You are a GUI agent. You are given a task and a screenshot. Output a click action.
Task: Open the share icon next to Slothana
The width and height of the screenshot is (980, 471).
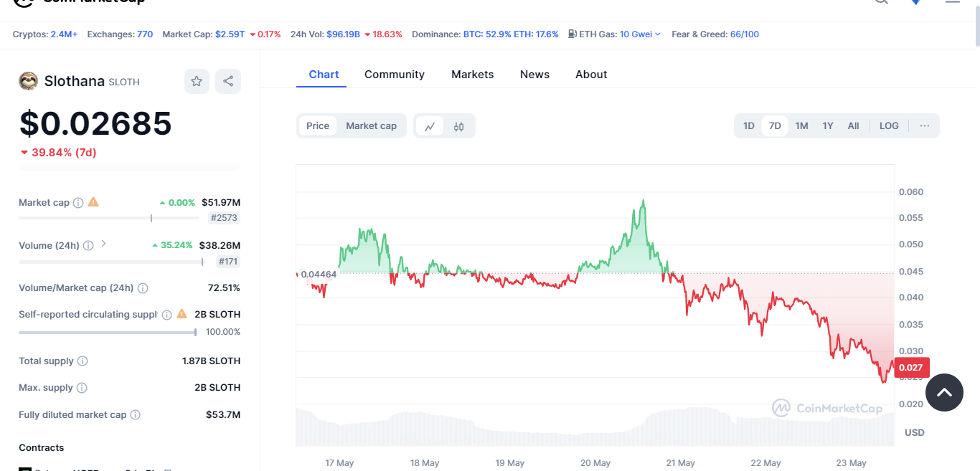tap(228, 81)
